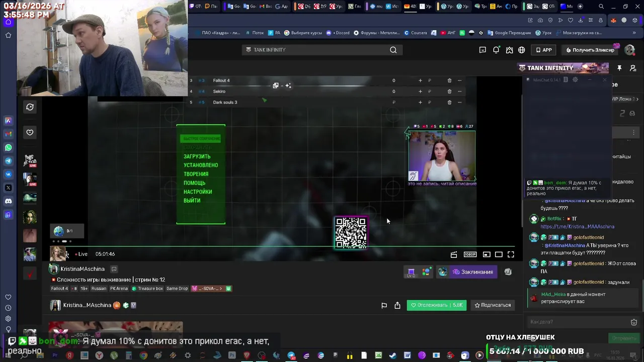Open Discord in the browser sidebar

pos(8,201)
